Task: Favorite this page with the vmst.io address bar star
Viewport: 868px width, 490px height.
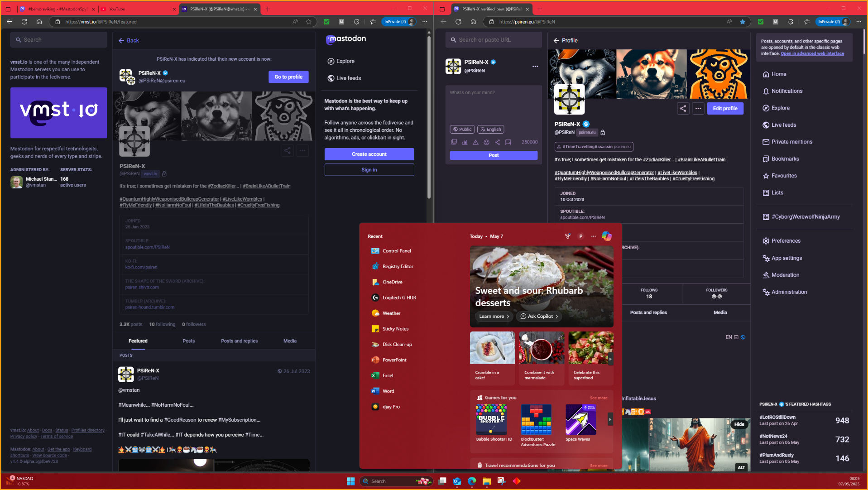Action: click(x=309, y=22)
